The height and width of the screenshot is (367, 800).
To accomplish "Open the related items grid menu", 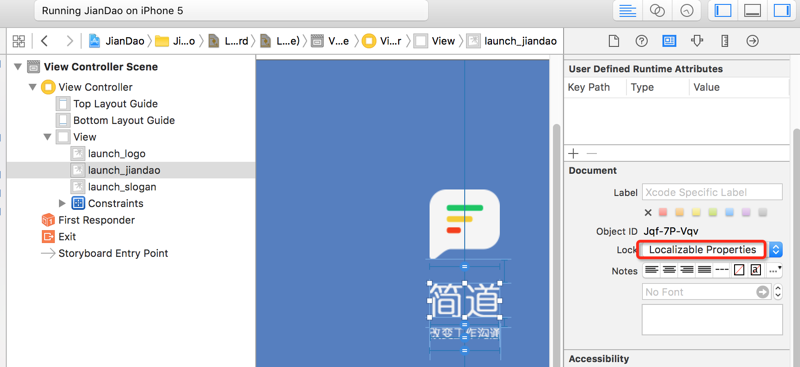I will 19,41.
